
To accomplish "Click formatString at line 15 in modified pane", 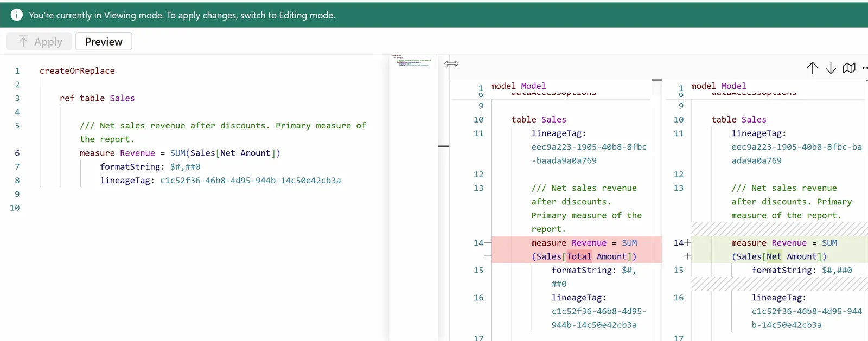I will 802,271.
